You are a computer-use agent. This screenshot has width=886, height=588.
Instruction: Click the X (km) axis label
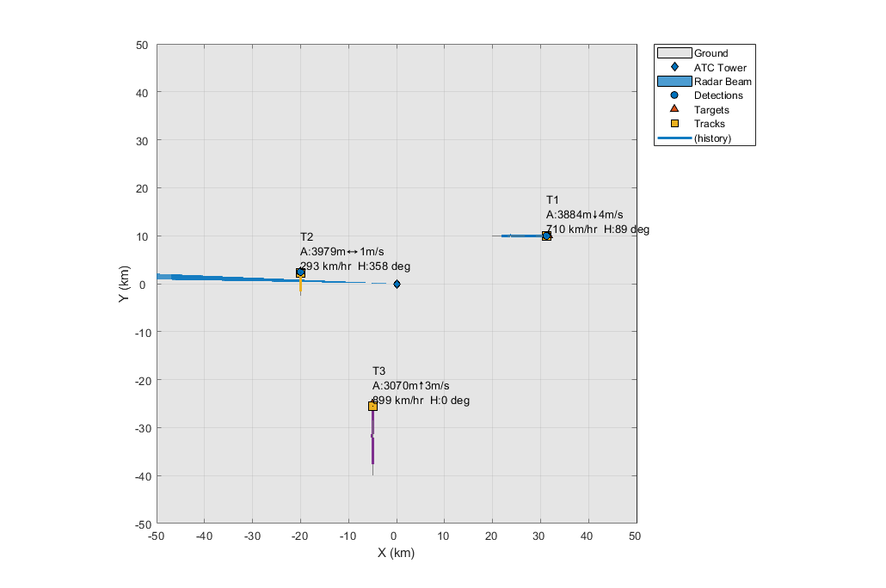396,553
